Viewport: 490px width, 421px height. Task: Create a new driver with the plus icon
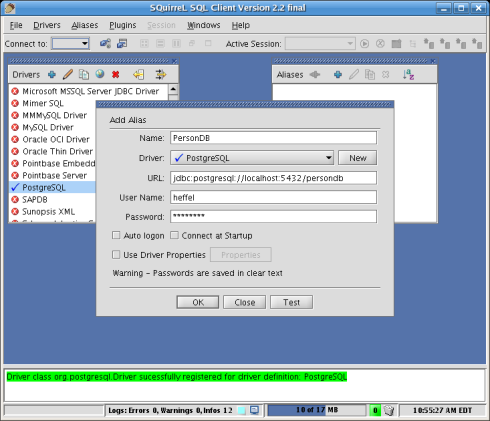tap(52, 75)
